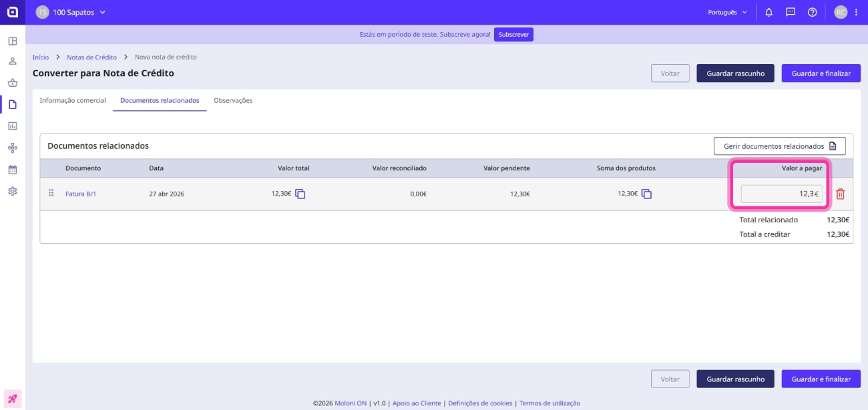This screenshot has width=868, height=410.
Task: Click the bottom Guardar e finalizar button
Action: pyautogui.click(x=821, y=379)
